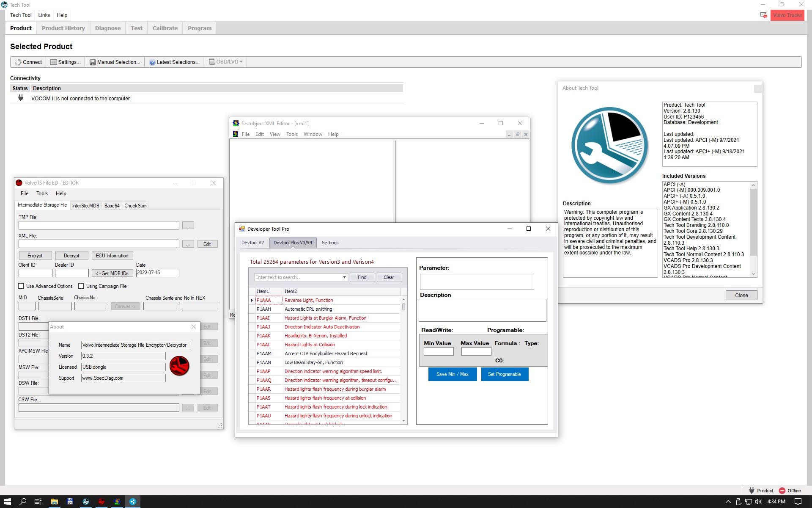812x508 pixels.
Task: Click the Decrypt button
Action: [71, 256]
